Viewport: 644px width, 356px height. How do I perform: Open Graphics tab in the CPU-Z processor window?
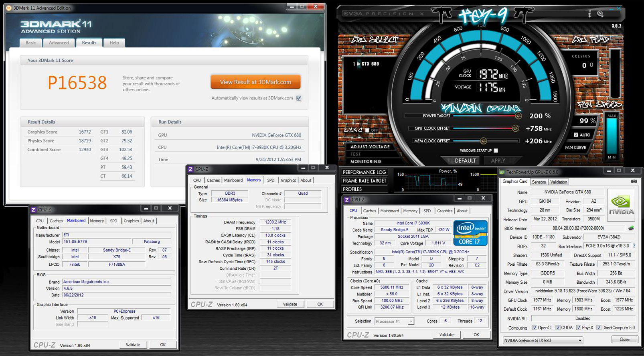tap(445, 211)
